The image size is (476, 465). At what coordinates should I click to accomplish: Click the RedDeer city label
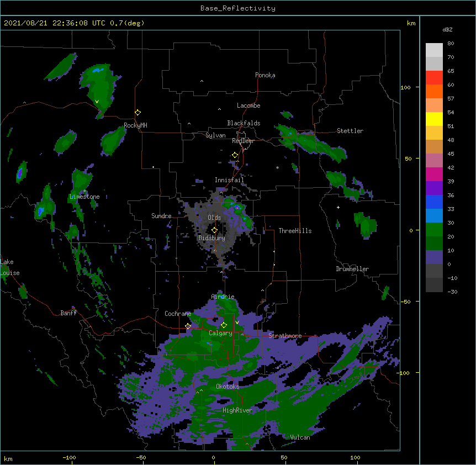[243, 141]
